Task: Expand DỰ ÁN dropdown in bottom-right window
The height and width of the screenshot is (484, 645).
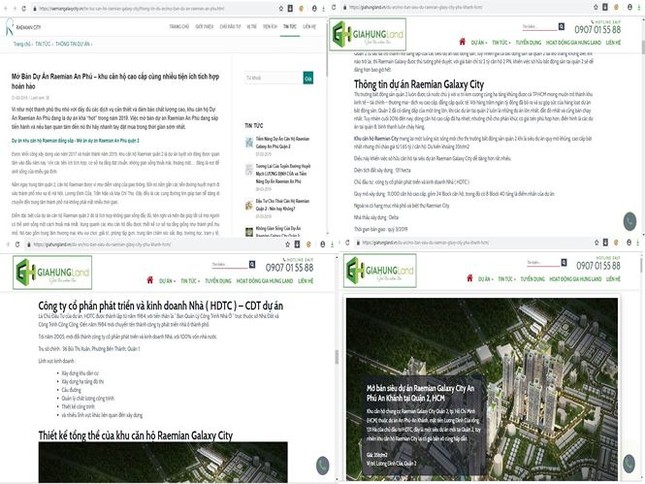Action: [485, 279]
